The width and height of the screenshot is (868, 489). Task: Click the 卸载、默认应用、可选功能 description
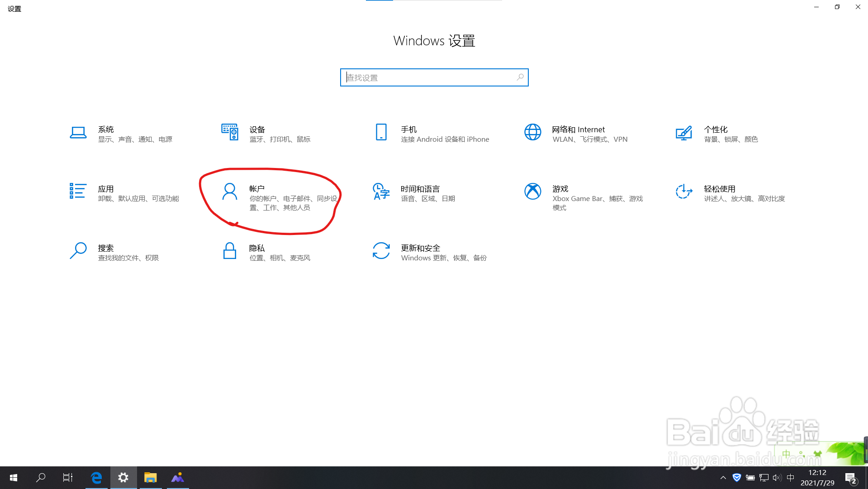pos(138,199)
